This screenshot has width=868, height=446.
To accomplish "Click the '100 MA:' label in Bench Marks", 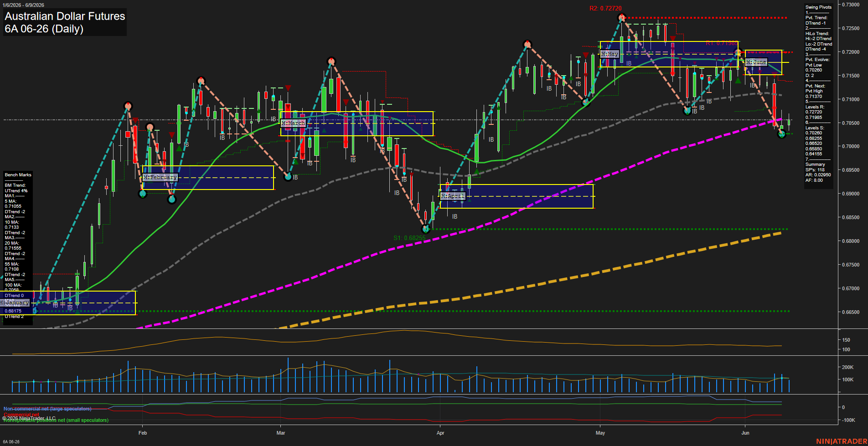I will click(x=13, y=285).
